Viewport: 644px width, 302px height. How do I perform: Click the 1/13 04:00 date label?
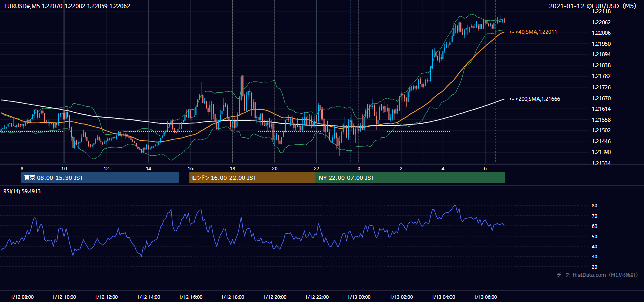coord(443,297)
